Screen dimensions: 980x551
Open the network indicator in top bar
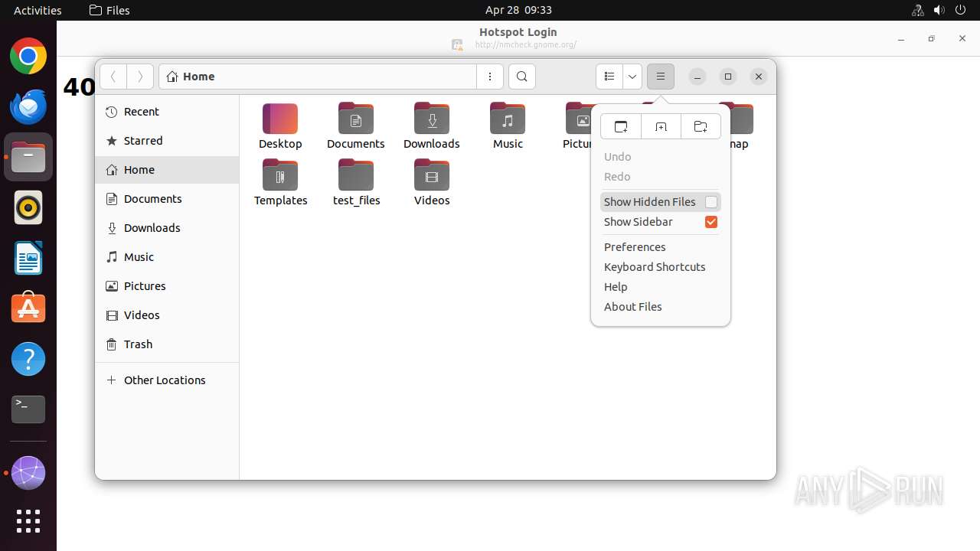(x=918, y=10)
